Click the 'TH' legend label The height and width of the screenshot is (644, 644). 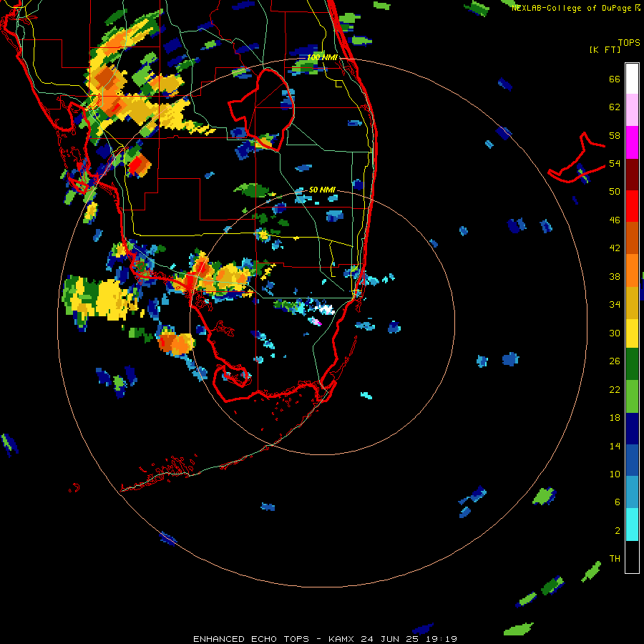615,559
